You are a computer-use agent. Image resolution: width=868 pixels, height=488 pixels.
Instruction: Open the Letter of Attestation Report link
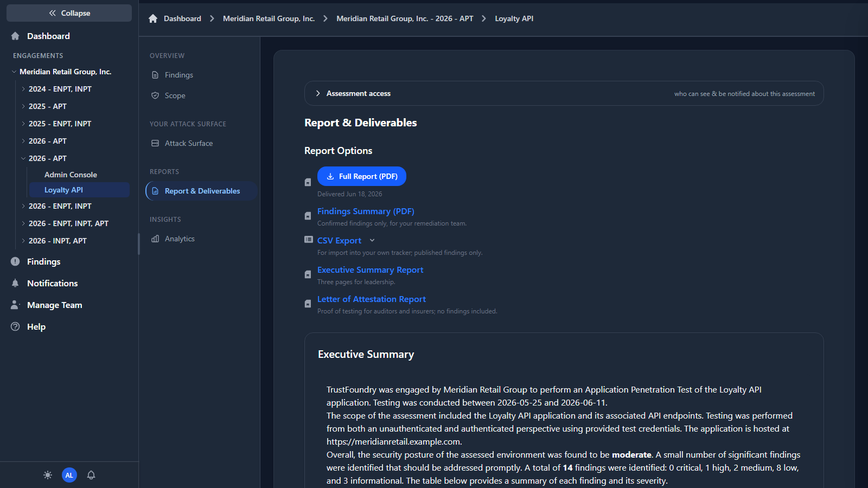tap(372, 299)
